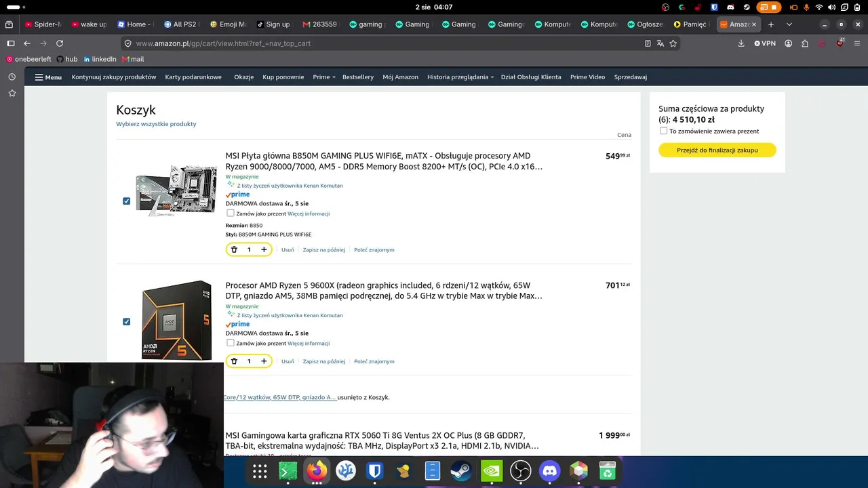
Task: Switch to the 'All PS2' browser tab
Action: point(182,24)
